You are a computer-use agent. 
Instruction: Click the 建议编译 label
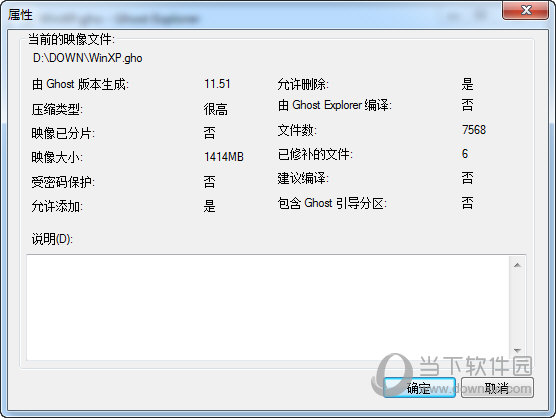coord(303,178)
